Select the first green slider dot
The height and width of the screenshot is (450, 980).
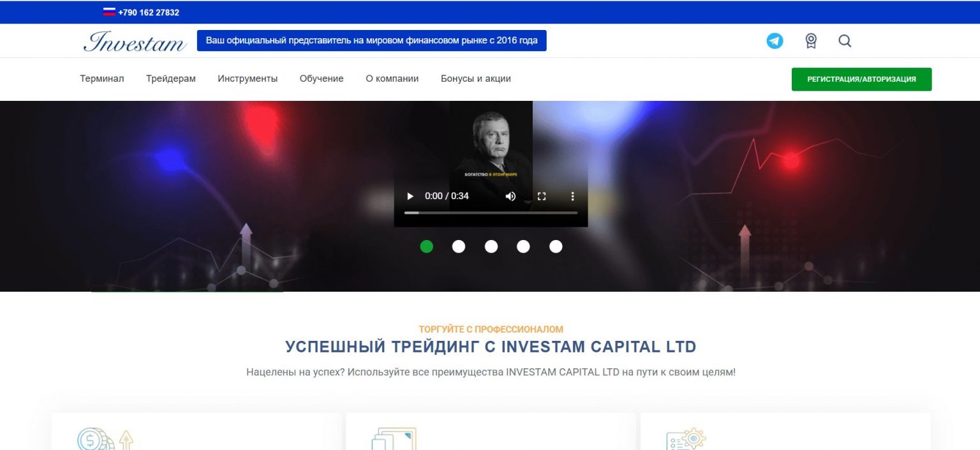click(426, 246)
